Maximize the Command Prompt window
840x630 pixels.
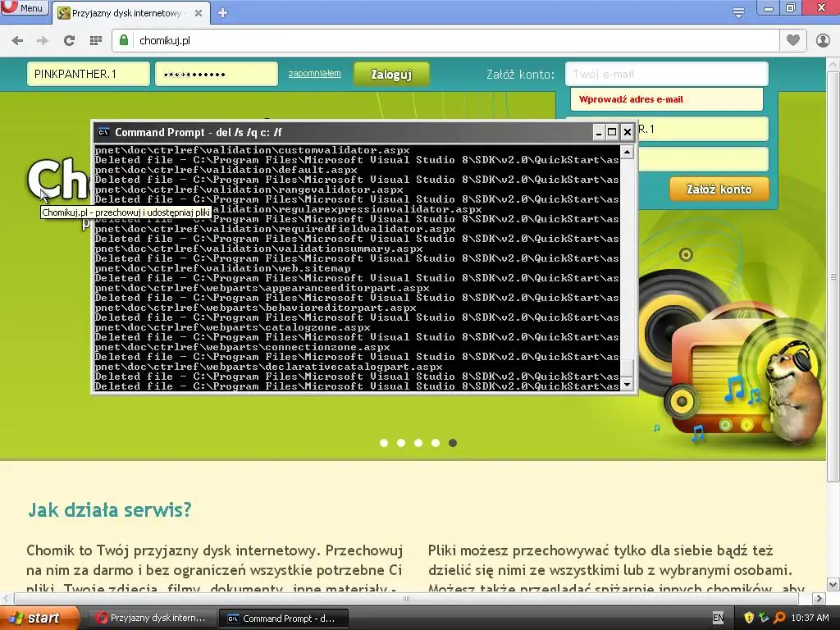point(612,132)
